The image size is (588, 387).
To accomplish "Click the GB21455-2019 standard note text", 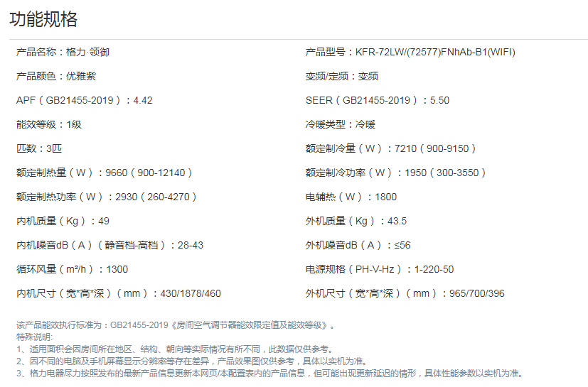I will 176,325.
